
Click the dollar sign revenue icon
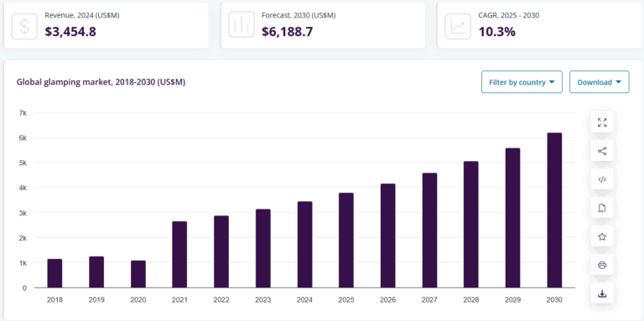coord(24,26)
